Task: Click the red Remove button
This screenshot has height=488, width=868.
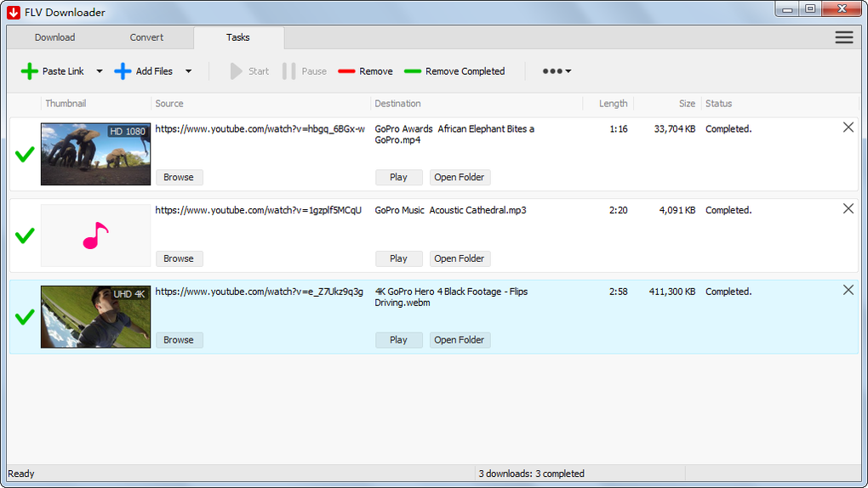Action: (x=365, y=71)
